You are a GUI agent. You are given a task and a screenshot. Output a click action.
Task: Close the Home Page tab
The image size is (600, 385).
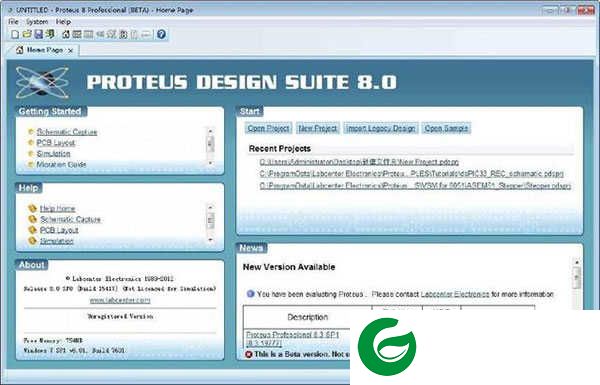point(70,50)
